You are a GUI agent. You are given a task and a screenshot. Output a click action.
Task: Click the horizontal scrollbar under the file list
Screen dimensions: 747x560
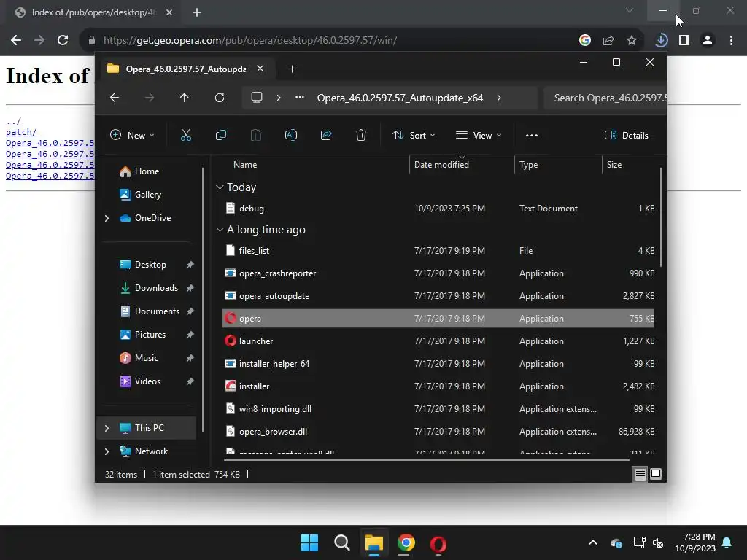pyautogui.click(x=426, y=460)
